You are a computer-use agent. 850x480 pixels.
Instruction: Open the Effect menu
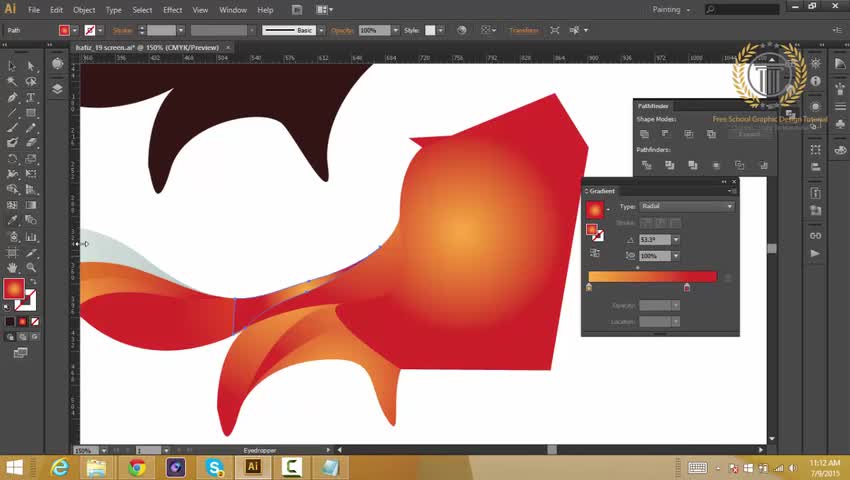[x=172, y=10]
